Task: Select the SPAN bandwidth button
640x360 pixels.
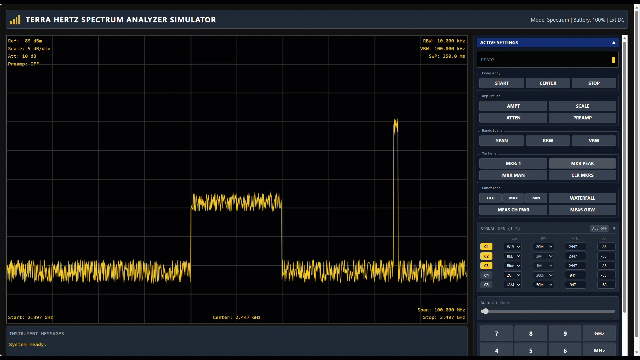Action: [x=502, y=141]
